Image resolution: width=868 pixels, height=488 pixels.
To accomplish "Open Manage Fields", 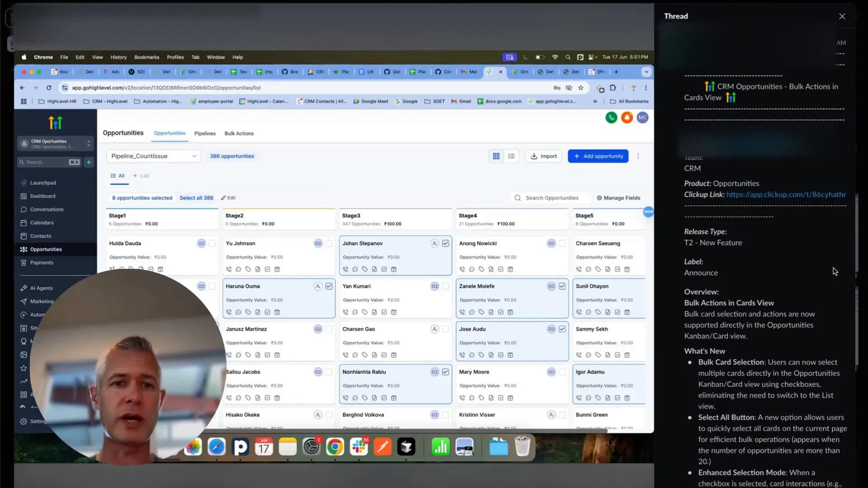I will (x=618, y=198).
